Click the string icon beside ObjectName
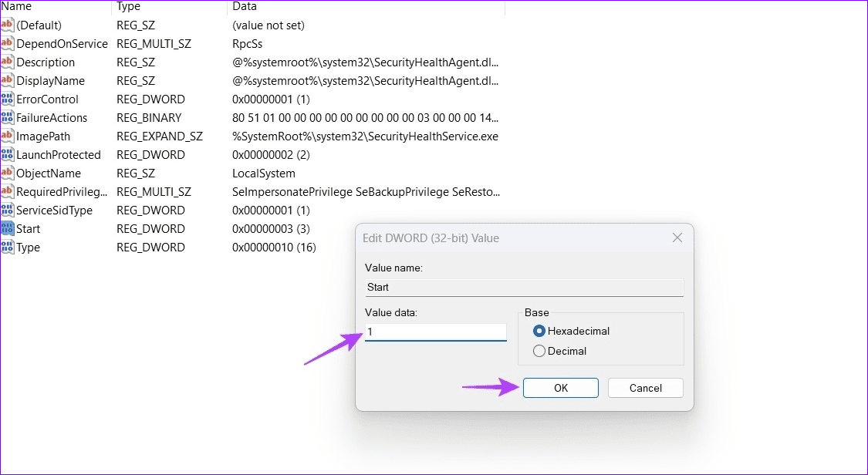868x475 pixels. coord(8,173)
